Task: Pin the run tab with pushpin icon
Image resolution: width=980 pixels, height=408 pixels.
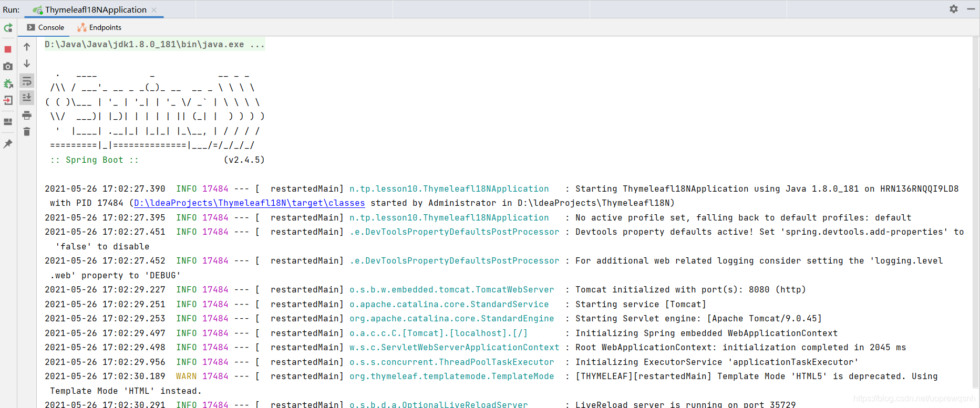Action: pyautogui.click(x=8, y=144)
